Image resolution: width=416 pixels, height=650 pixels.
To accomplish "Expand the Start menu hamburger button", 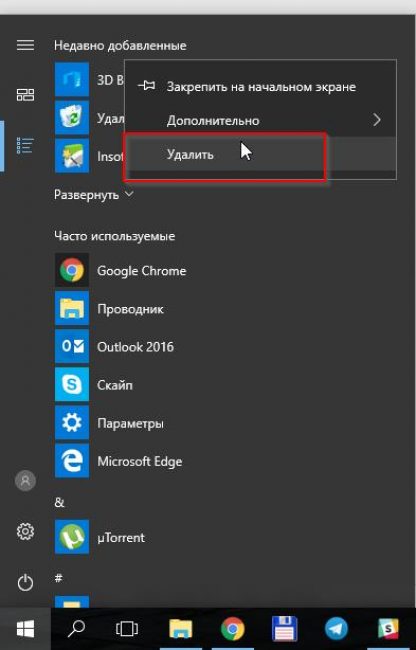I will click(x=25, y=44).
